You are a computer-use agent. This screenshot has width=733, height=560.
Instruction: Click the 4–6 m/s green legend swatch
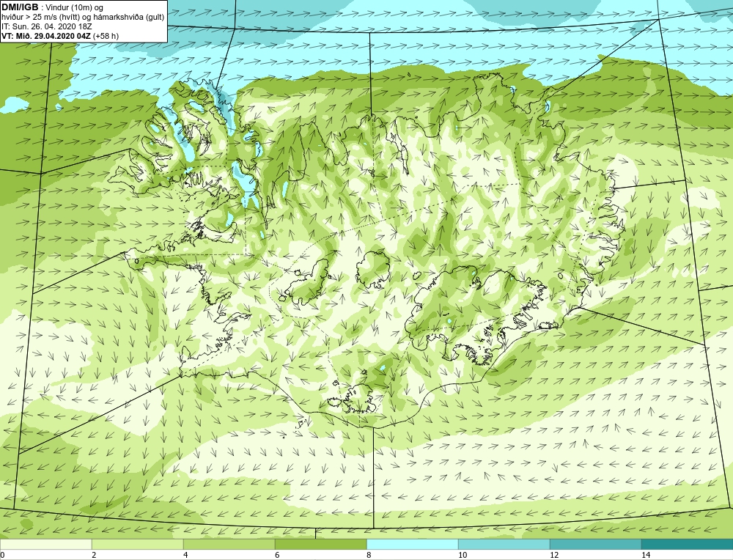[x=229, y=544]
